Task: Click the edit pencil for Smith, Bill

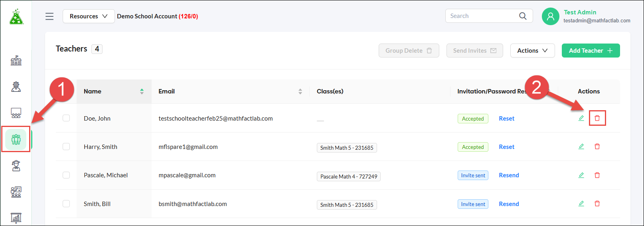Action: point(581,204)
